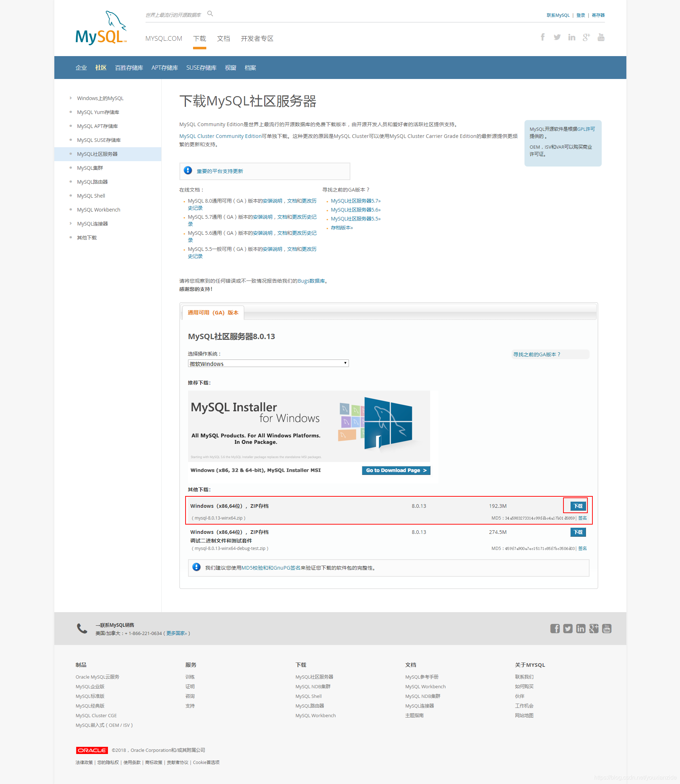Screen dimensions: 680x784
Task: Click the Oracle logo in footer
Action: tap(92, 750)
